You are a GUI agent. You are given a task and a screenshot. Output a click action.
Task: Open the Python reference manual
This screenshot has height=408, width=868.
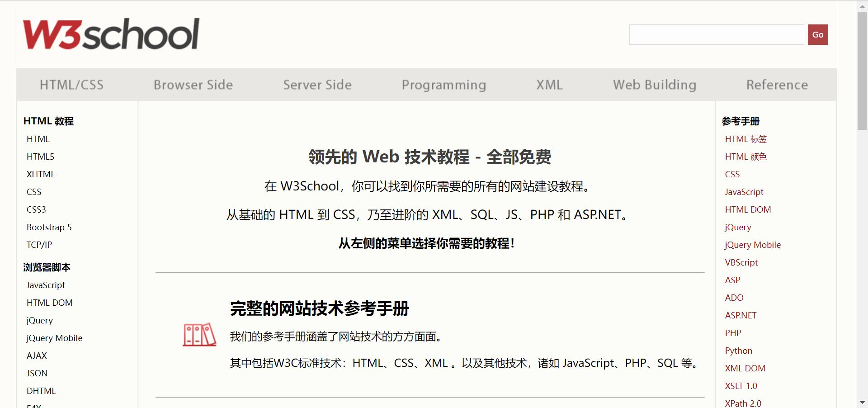coord(738,351)
